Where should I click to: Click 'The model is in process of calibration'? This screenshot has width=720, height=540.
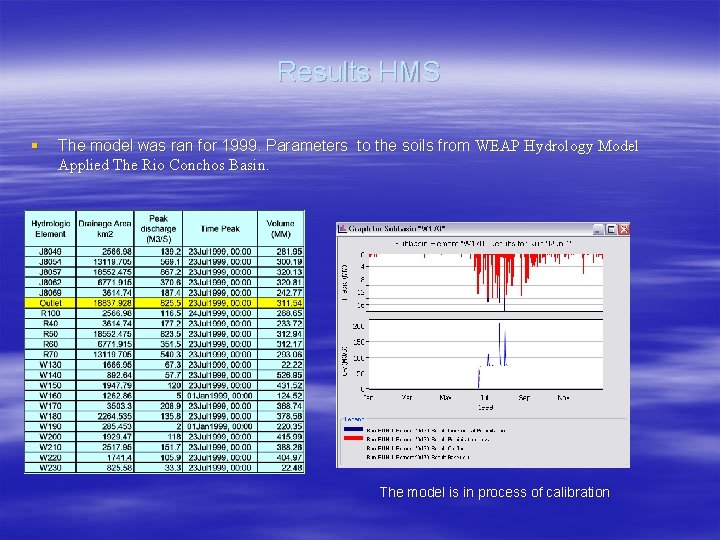495,492
